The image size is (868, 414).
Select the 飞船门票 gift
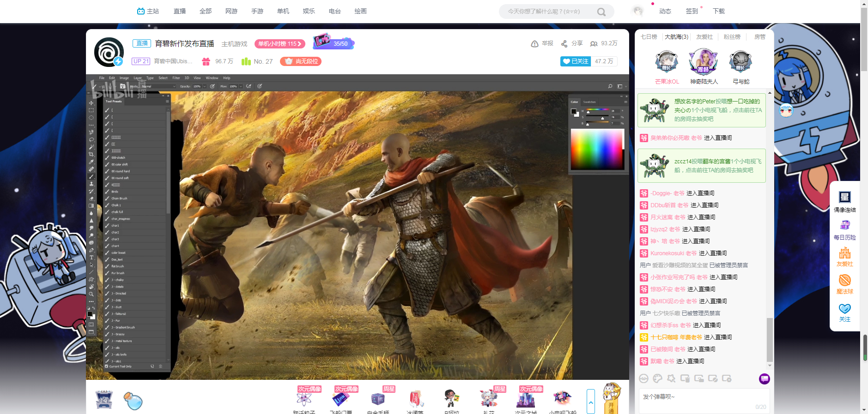pyautogui.click(x=341, y=400)
